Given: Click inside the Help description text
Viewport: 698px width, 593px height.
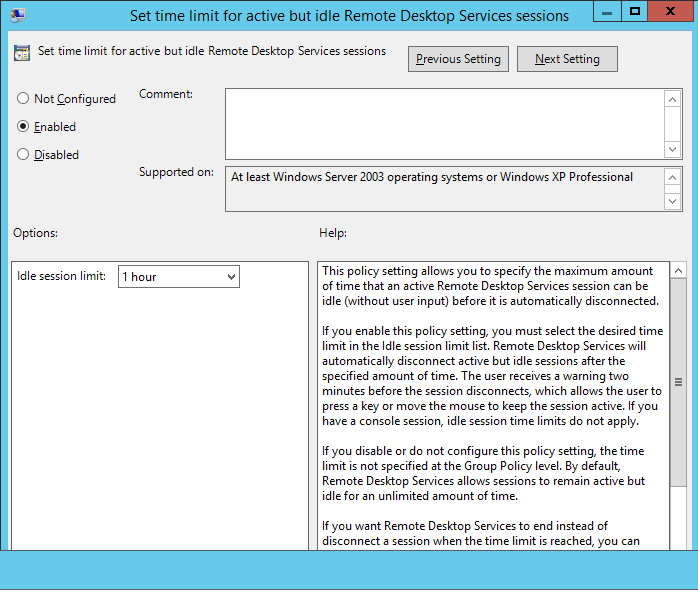Looking at the screenshot, I should [492, 400].
